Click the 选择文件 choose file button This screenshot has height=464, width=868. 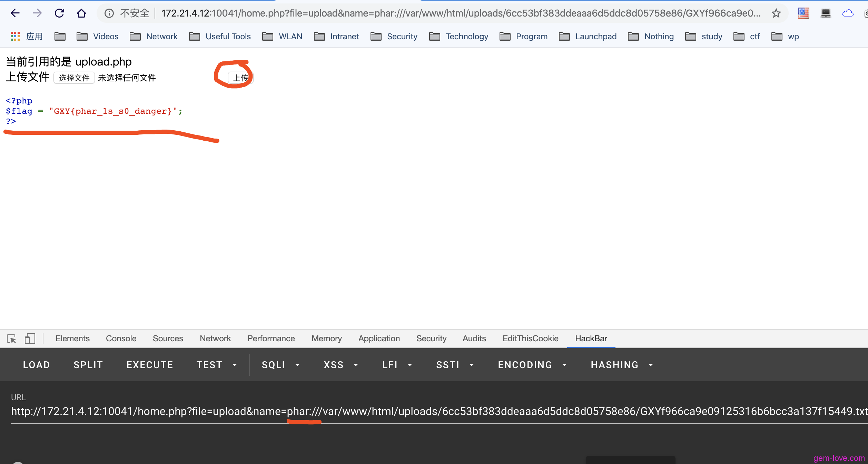[74, 78]
